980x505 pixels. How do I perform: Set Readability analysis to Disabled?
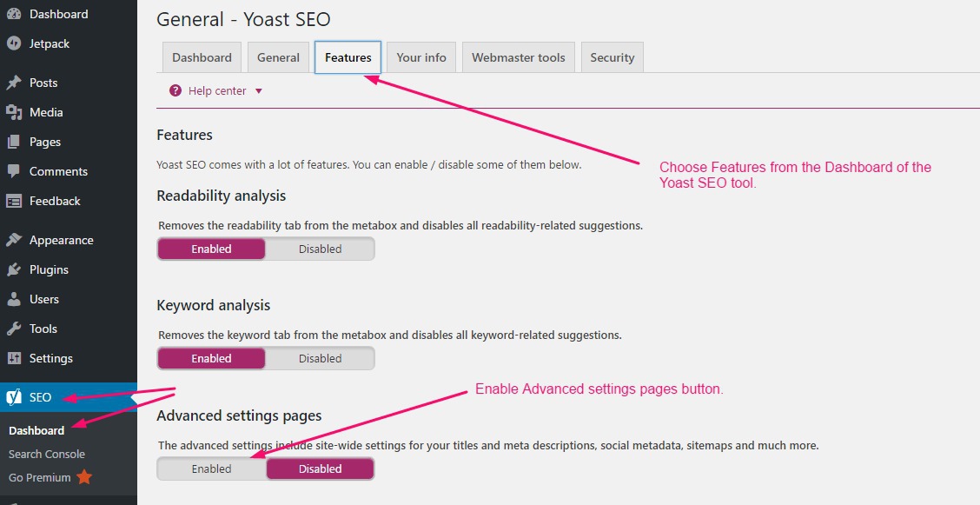[320, 249]
